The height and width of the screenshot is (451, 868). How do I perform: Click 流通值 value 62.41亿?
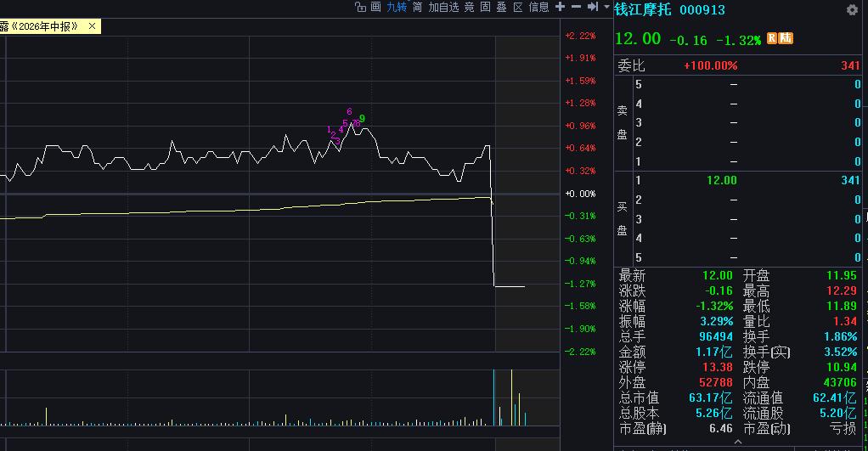coord(835,397)
